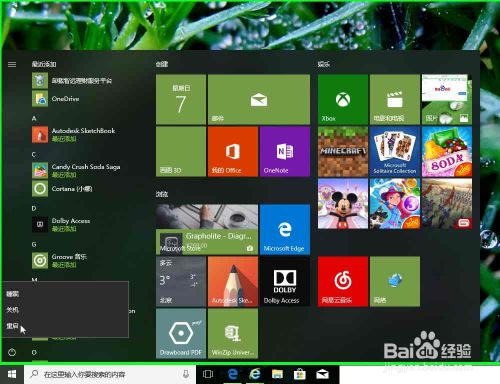
Task: Open the 照片 Photos tile
Action: [x=447, y=99]
